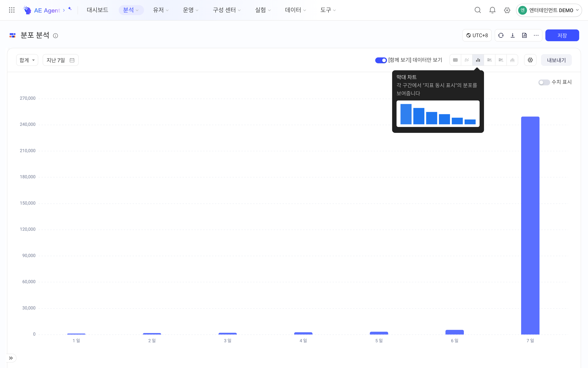Click the 내보내기 button
This screenshot has width=588, height=368.
point(556,60)
